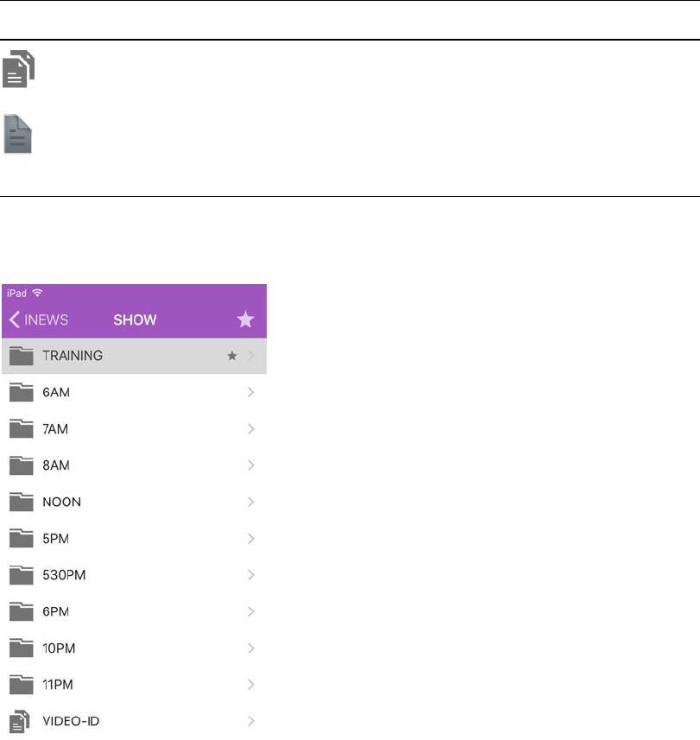This screenshot has height=740, width=700.
Task: Click the single gray document icon
Action: [x=17, y=134]
